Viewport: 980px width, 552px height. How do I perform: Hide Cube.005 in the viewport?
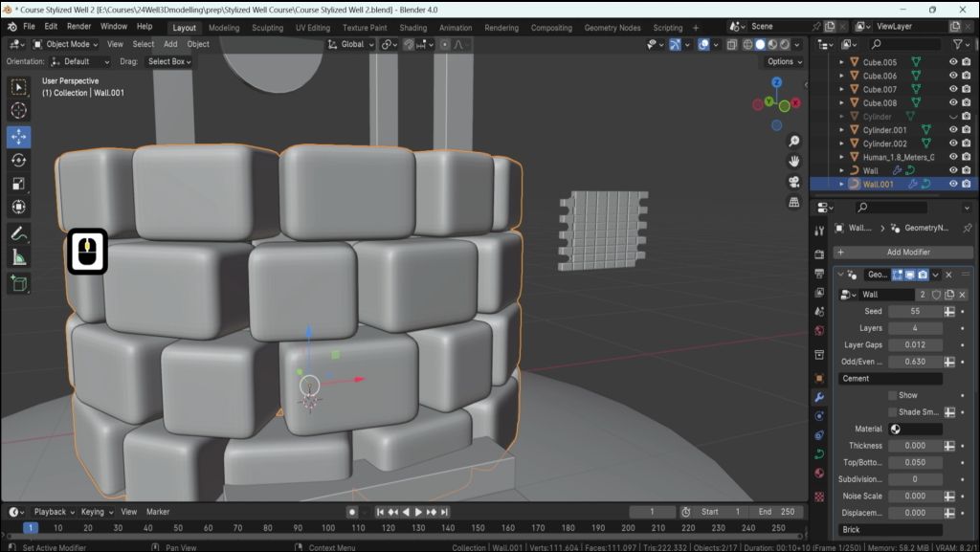tap(953, 62)
